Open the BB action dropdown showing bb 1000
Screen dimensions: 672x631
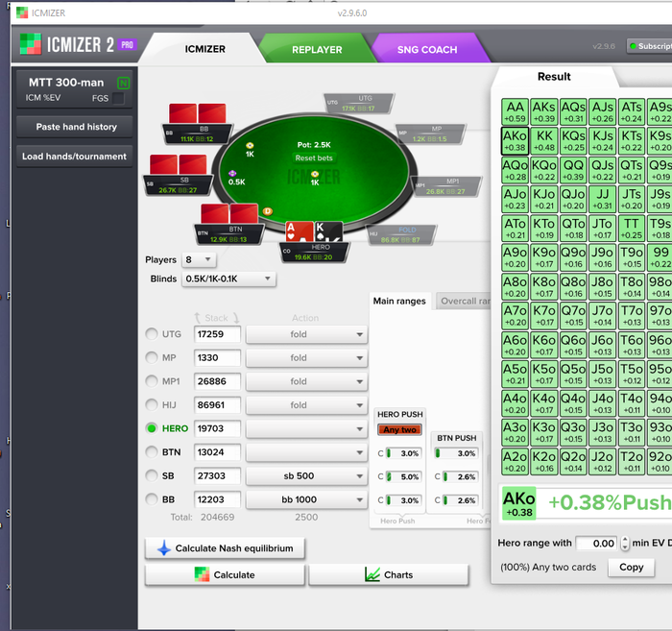pos(307,499)
